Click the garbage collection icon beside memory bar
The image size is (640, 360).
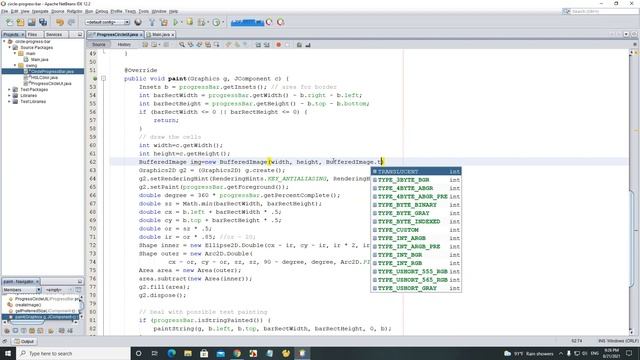(269, 22)
